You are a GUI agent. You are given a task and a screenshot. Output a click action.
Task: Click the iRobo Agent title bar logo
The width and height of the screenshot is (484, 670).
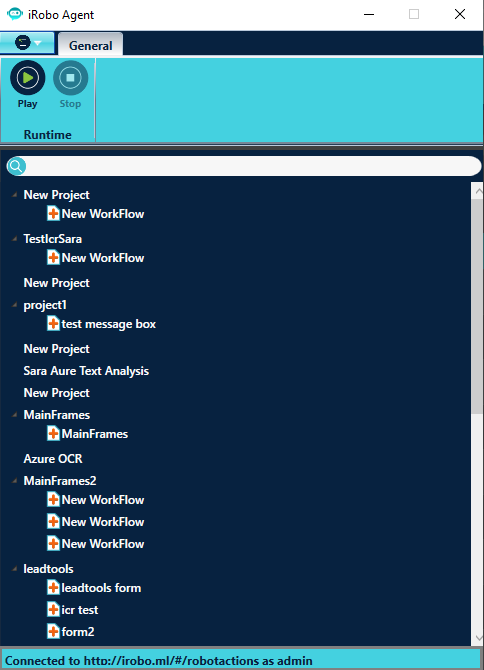15,14
